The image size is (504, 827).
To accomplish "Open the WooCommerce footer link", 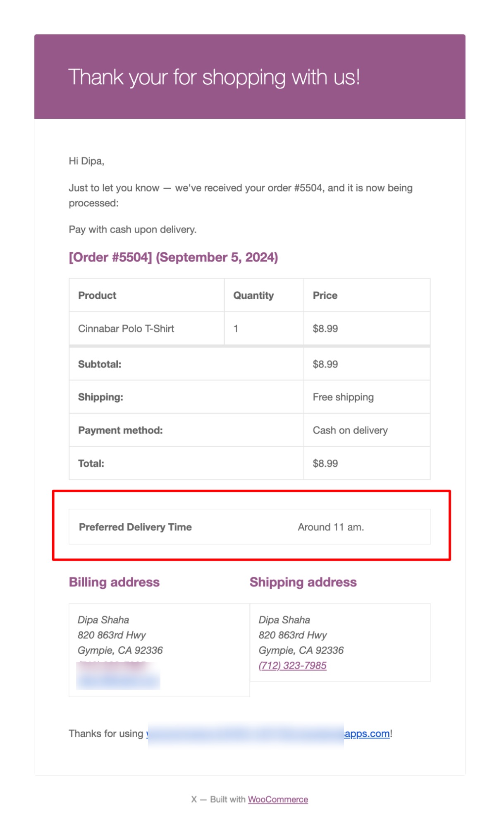I will (x=278, y=799).
